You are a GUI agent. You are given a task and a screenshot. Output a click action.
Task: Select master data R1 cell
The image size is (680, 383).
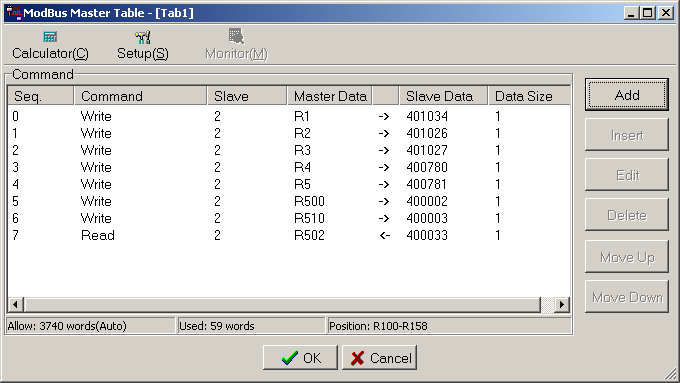(x=302, y=116)
